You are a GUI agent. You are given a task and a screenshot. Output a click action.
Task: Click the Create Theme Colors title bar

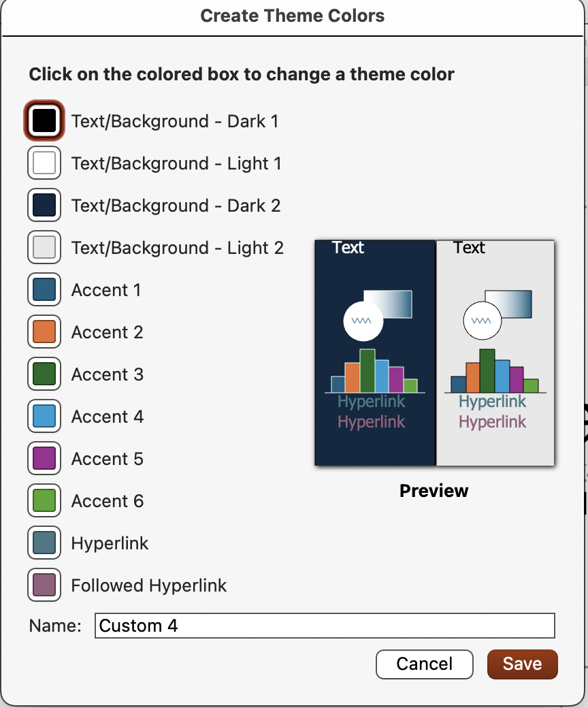(x=293, y=16)
